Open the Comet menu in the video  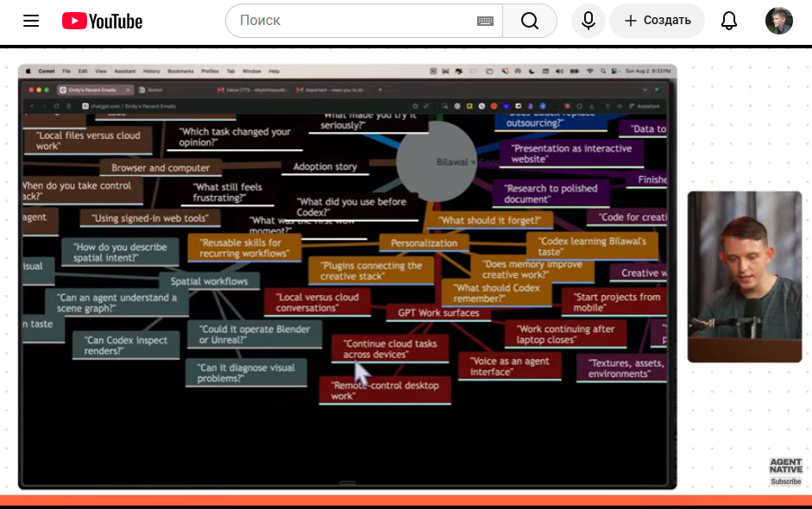[47, 71]
